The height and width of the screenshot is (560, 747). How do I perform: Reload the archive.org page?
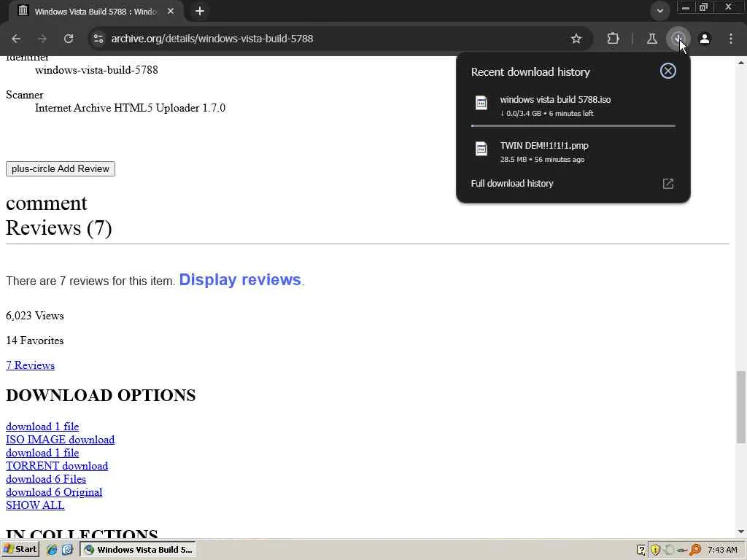pyautogui.click(x=69, y=39)
